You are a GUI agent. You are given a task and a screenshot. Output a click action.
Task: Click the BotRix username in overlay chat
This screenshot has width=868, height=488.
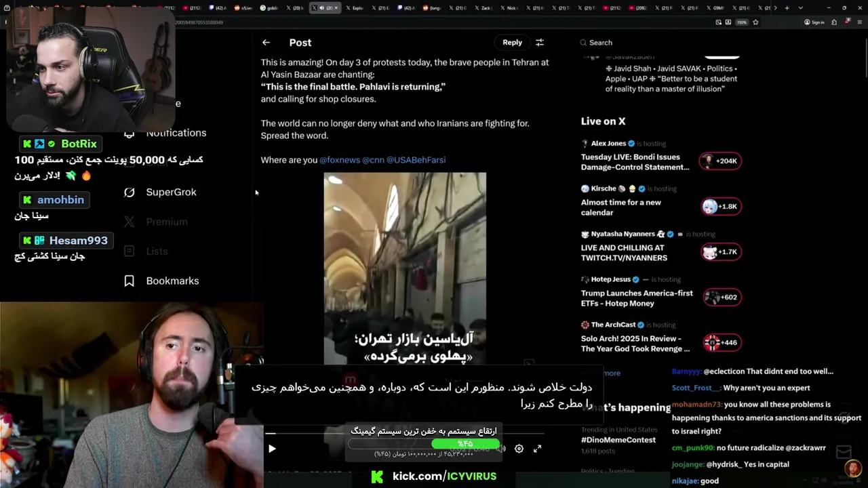pos(79,144)
